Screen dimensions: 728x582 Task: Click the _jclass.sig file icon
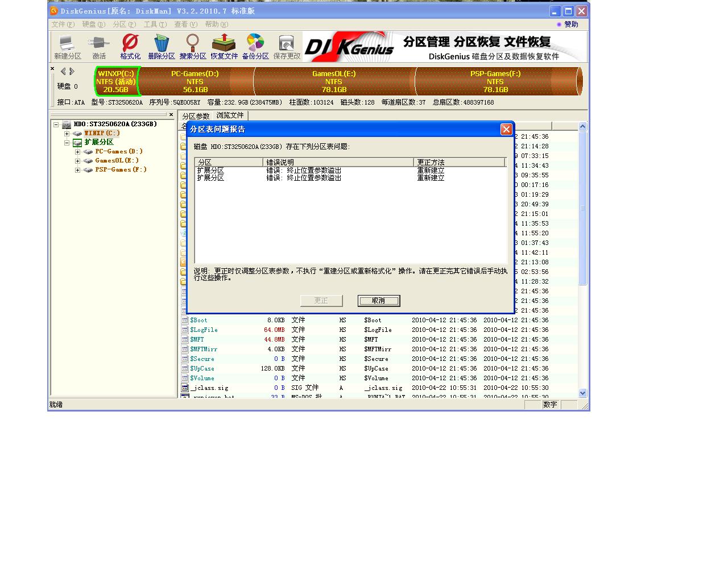pos(185,388)
